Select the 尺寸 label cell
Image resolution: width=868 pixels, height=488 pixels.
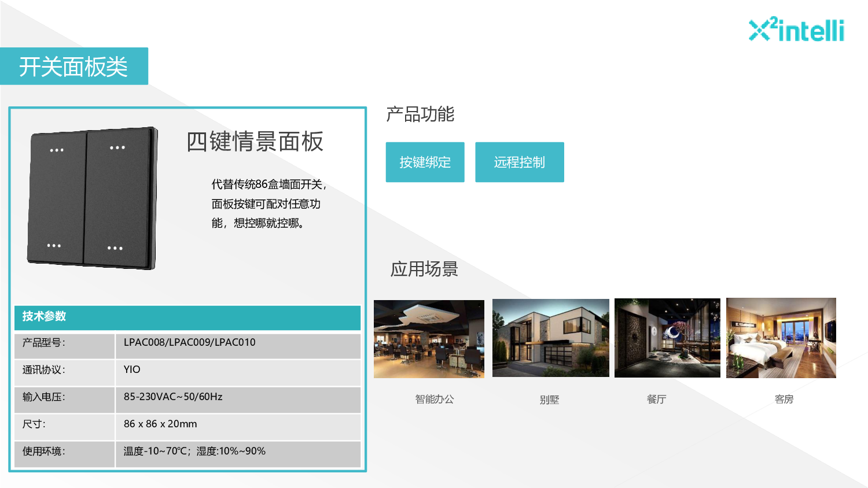(x=65, y=427)
